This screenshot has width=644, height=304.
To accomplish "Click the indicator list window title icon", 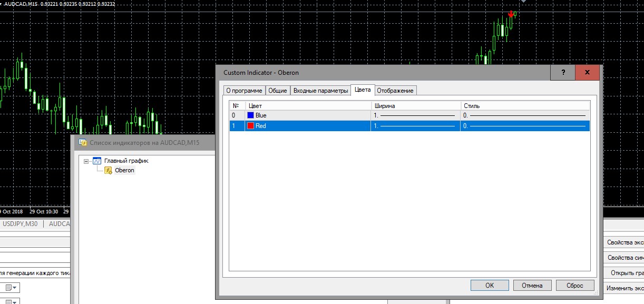I will click(83, 142).
